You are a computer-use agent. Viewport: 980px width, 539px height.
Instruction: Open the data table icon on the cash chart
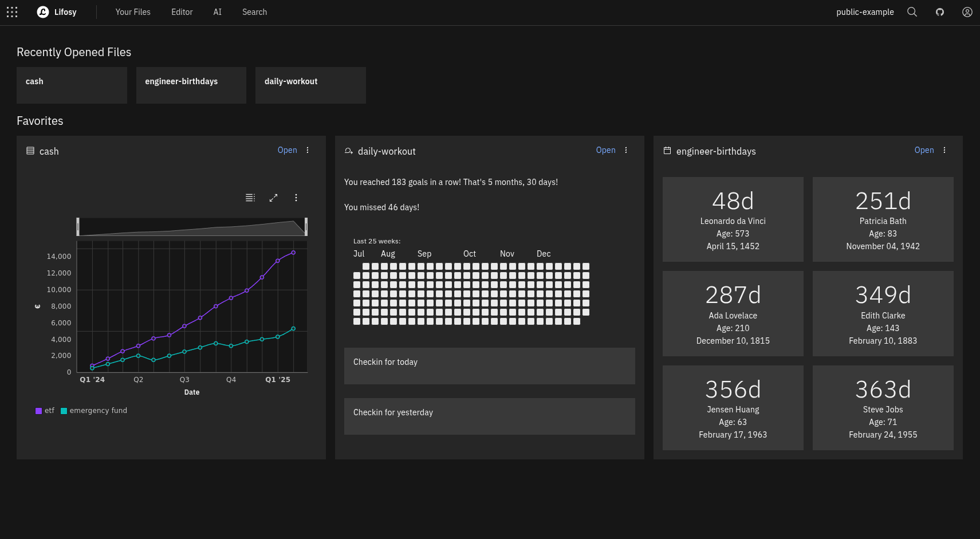point(250,198)
